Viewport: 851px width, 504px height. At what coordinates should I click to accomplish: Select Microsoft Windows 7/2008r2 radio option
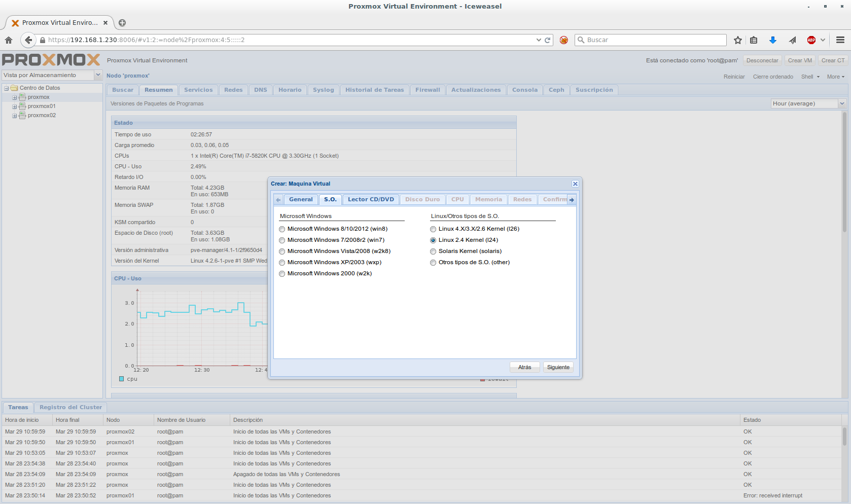[x=282, y=240]
